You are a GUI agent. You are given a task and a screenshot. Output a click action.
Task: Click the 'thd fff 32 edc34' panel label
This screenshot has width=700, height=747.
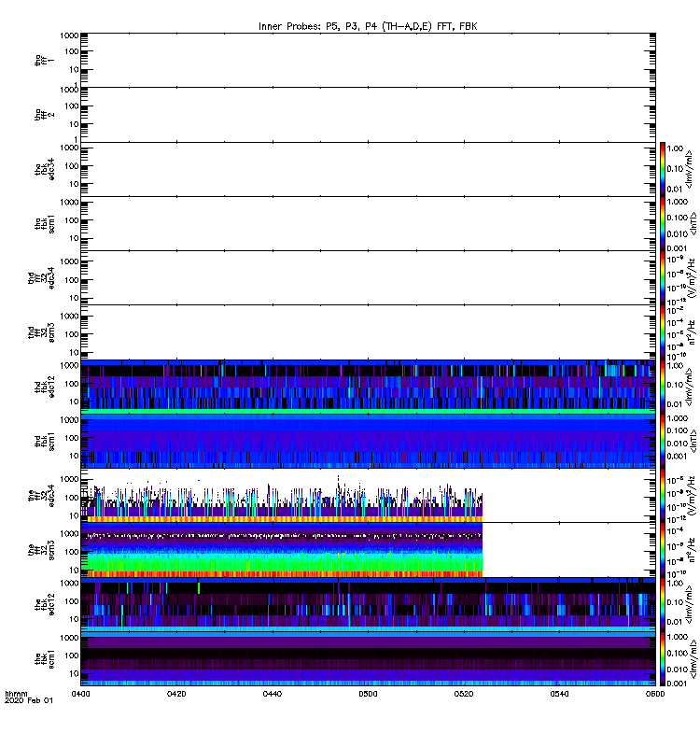point(41,277)
